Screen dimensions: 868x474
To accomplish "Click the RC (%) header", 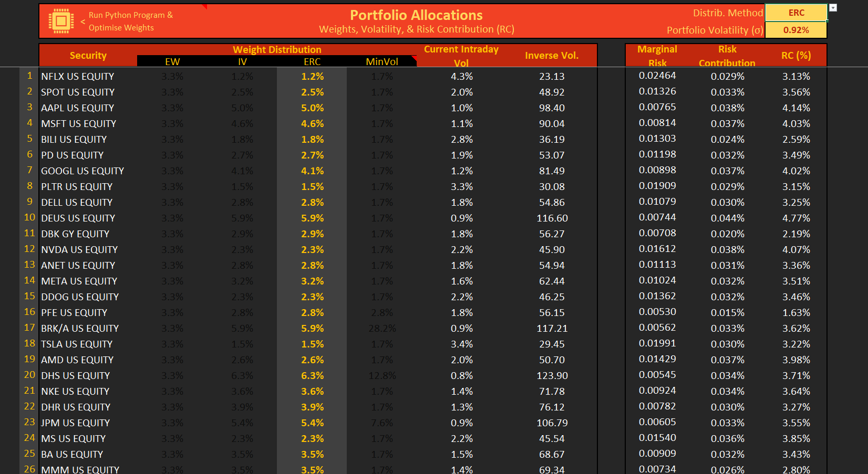I will point(795,55).
